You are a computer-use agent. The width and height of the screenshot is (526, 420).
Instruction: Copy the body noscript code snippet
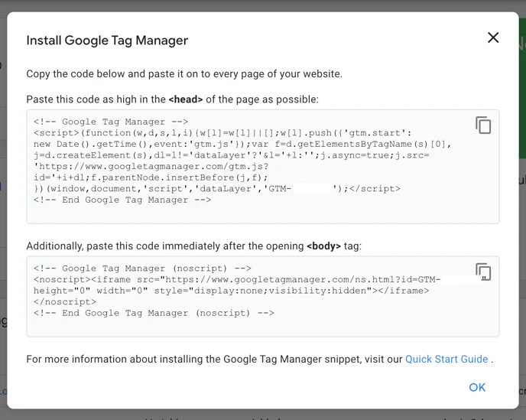pos(483,272)
